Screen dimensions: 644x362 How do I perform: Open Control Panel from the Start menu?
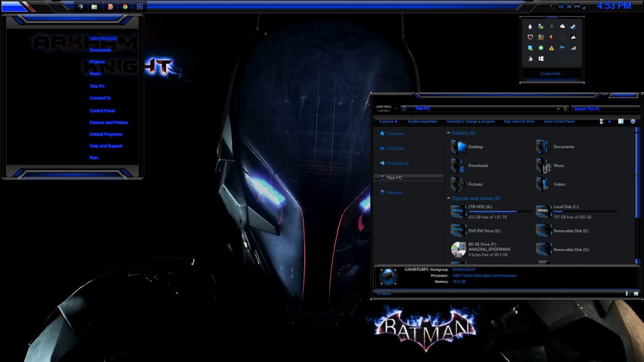click(x=102, y=111)
